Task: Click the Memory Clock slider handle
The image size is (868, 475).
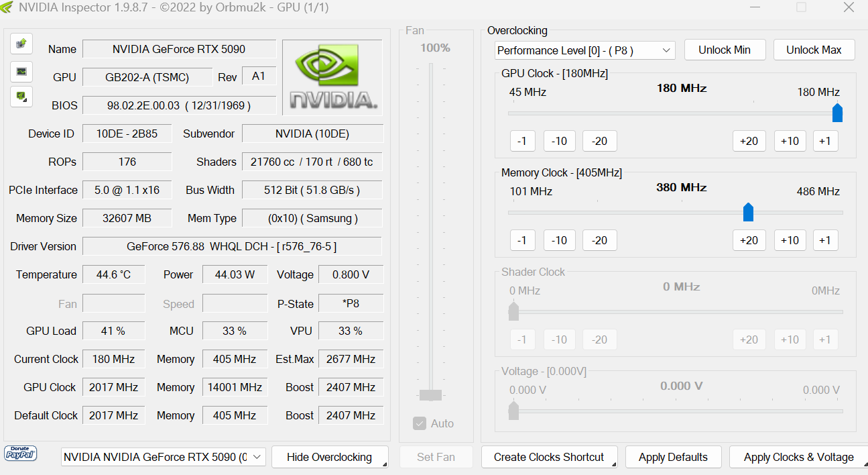Action: click(748, 212)
